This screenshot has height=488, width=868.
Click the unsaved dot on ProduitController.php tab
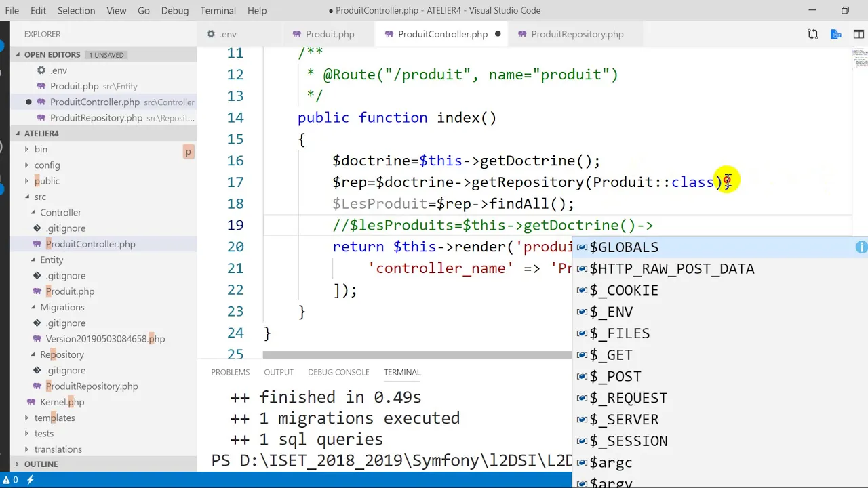click(498, 34)
